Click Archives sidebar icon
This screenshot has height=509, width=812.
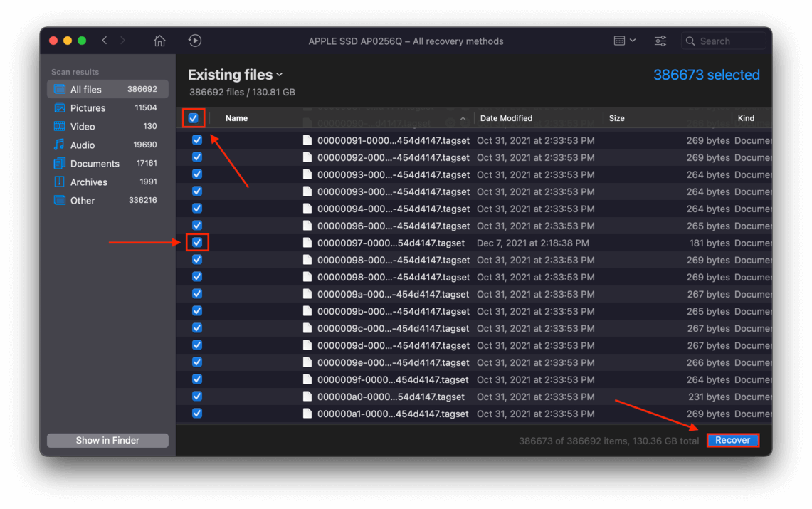pyautogui.click(x=60, y=182)
